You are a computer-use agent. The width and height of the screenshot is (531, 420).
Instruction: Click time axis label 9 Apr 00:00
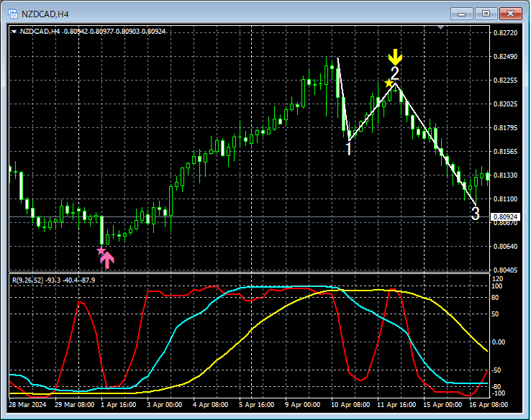click(302, 405)
